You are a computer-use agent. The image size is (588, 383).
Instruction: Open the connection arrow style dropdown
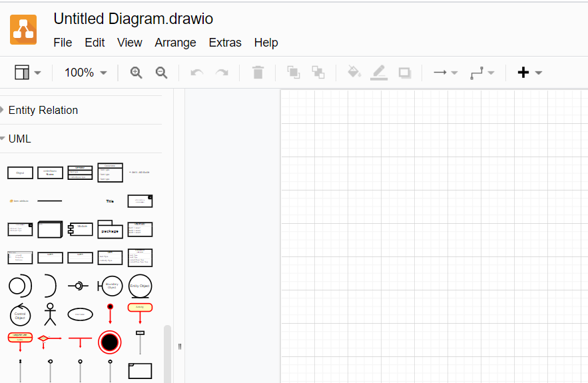[x=445, y=73]
